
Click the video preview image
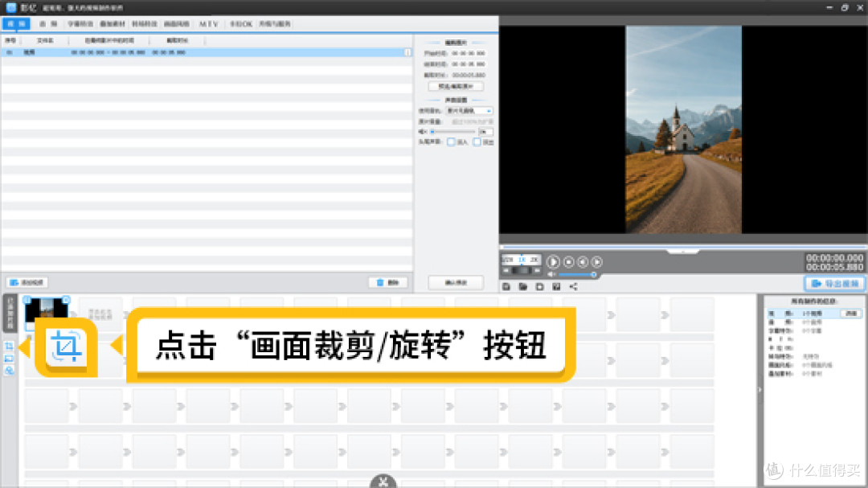(683, 129)
